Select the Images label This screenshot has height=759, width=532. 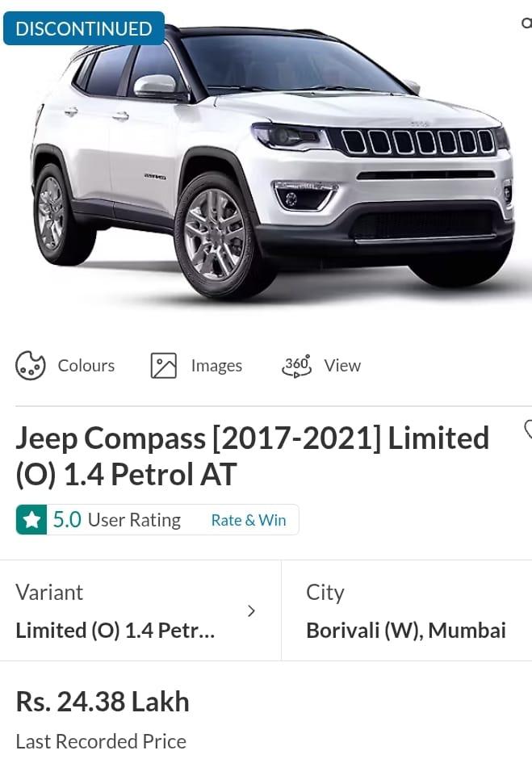pyautogui.click(x=216, y=366)
